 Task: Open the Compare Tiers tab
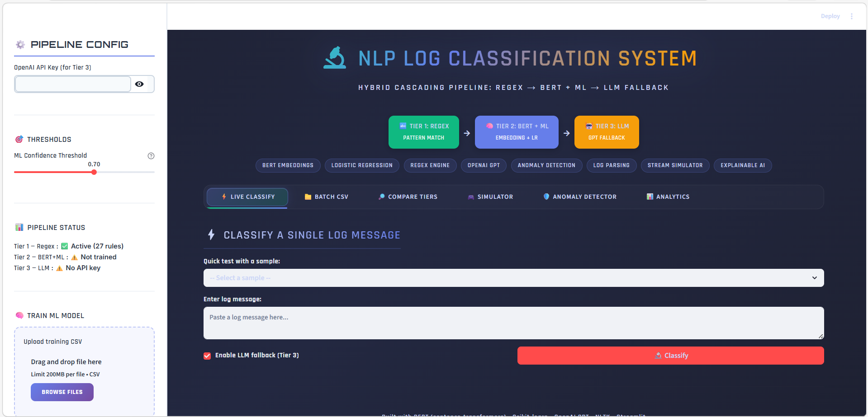[x=407, y=197]
